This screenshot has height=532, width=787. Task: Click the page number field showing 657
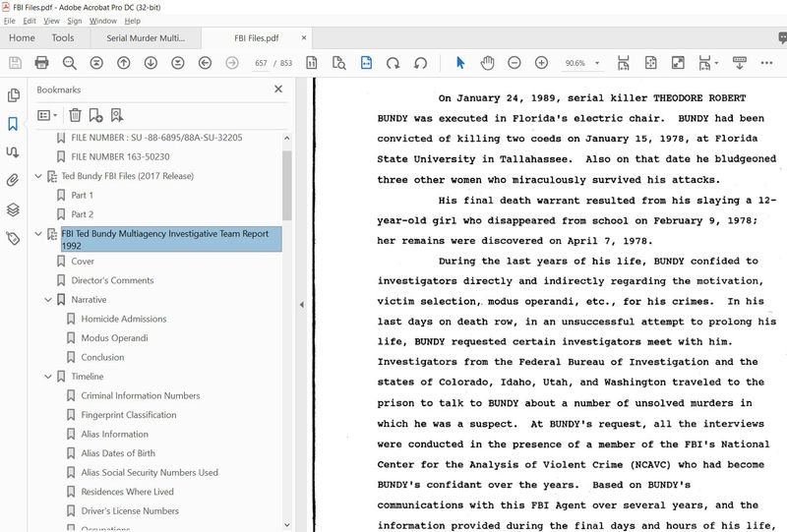261,63
